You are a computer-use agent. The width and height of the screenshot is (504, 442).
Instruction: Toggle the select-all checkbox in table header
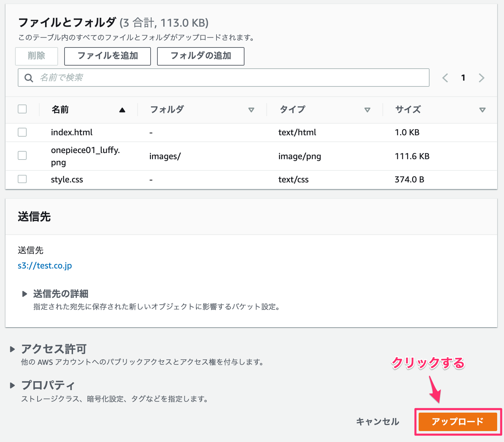[x=22, y=109]
